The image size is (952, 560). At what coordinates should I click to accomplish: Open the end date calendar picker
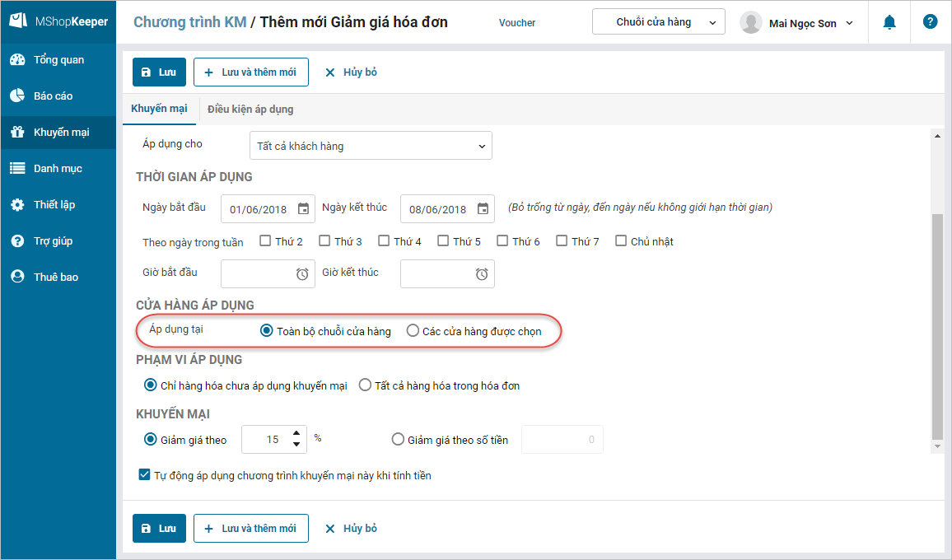pos(483,209)
